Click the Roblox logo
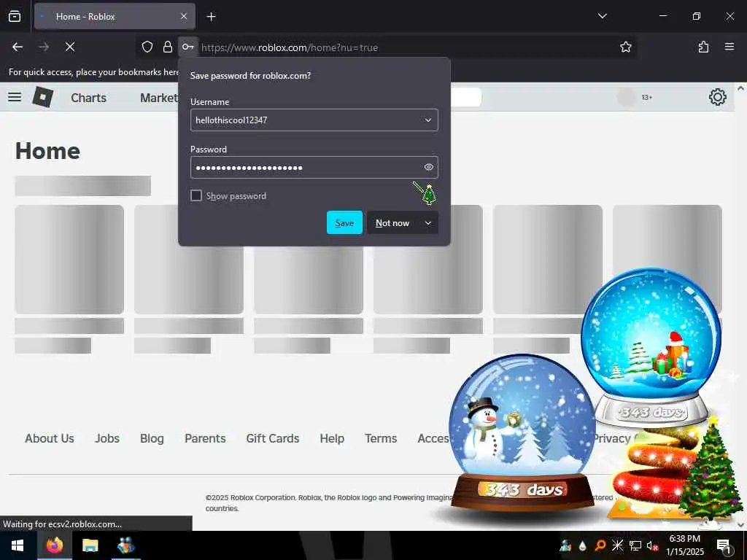 coord(43,97)
